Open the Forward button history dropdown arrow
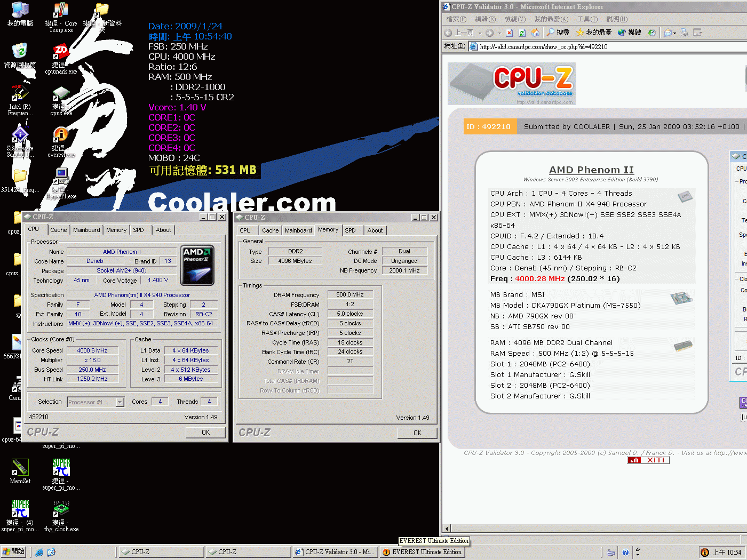Screen dimensions: 747x560 point(499,33)
